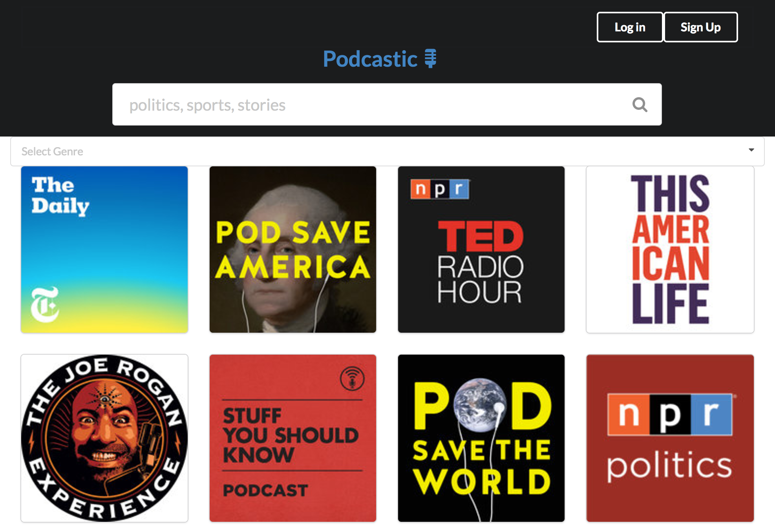Click the NPR logo on politics tile
This screenshot has width=775, height=532.
pos(670,415)
